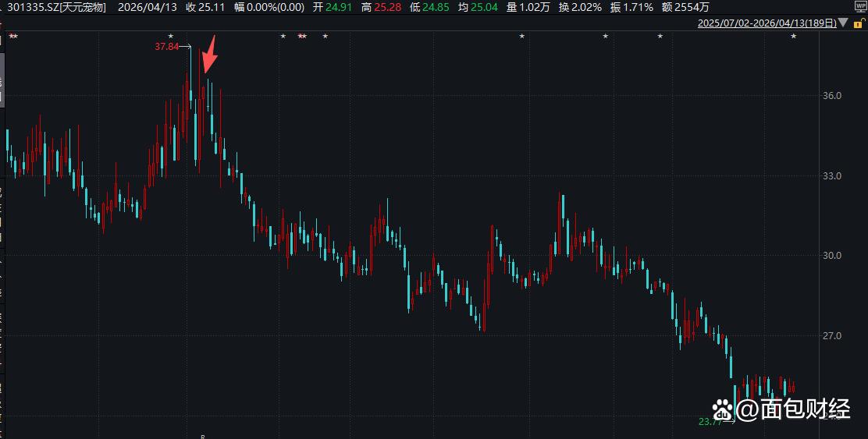Image resolution: width=868 pixels, height=439 pixels.
Task: Click the turnover rate 换 2.02%
Action: [579, 7]
